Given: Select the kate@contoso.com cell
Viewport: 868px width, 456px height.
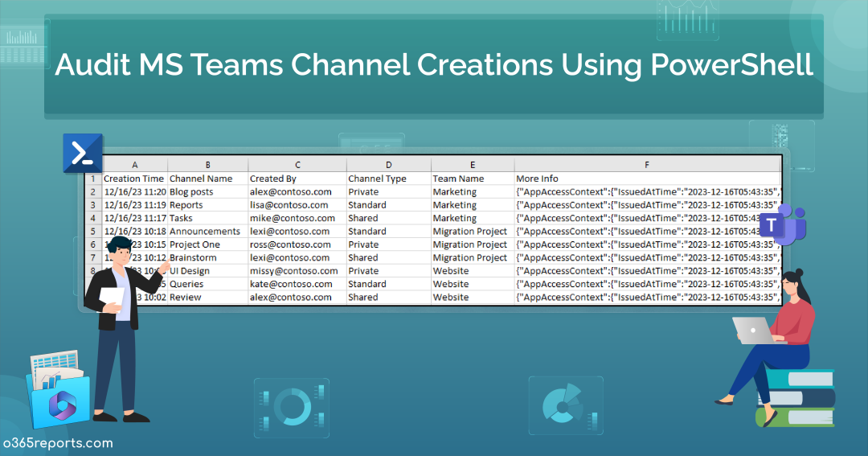Looking at the screenshot, I should pos(297,284).
